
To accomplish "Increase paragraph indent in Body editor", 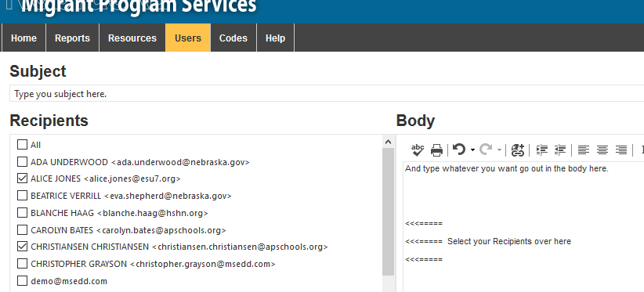I will tap(542, 150).
